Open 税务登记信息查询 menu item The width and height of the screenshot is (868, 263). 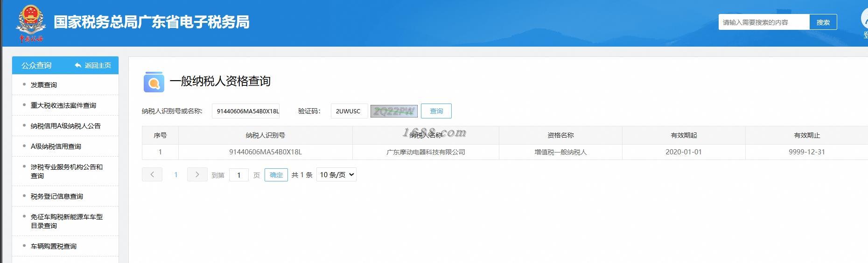click(57, 196)
